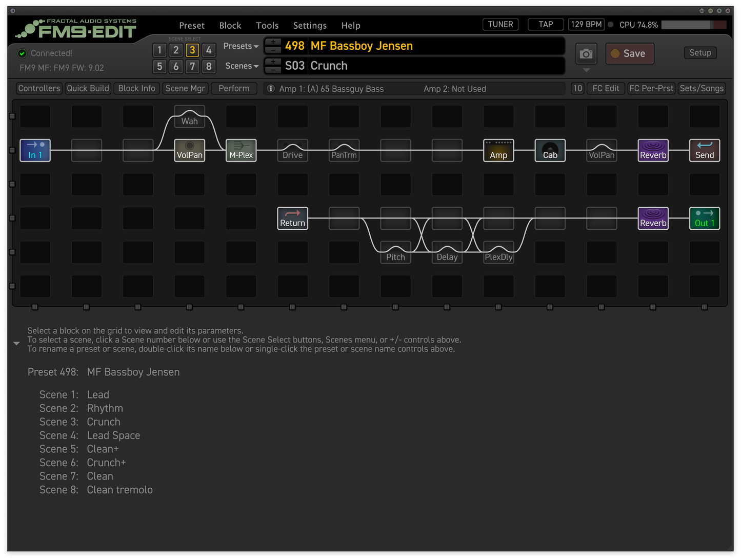This screenshot has height=560, width=741.
Task: Switch to Scene 5
Action: click(x=159, y=66)
